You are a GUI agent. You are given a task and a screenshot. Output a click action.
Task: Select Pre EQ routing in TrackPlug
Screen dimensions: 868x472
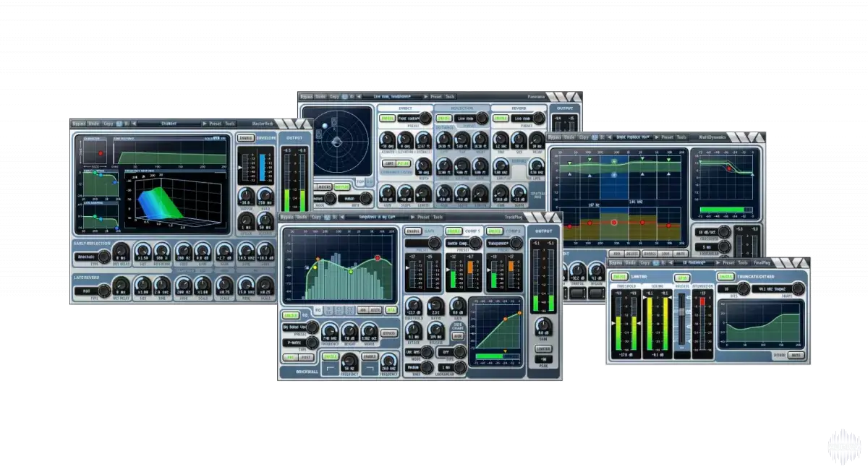point(290,357)
